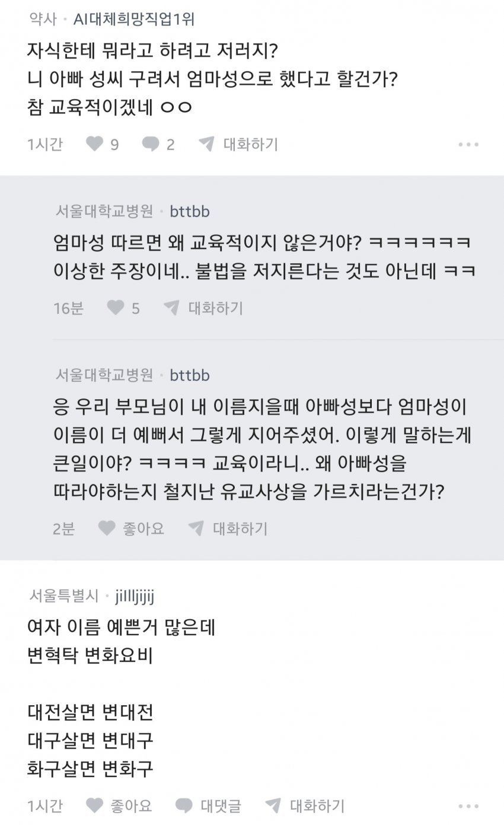
Task: Like the bttbb reply with 5 hearts
Action: click(116, 308)
